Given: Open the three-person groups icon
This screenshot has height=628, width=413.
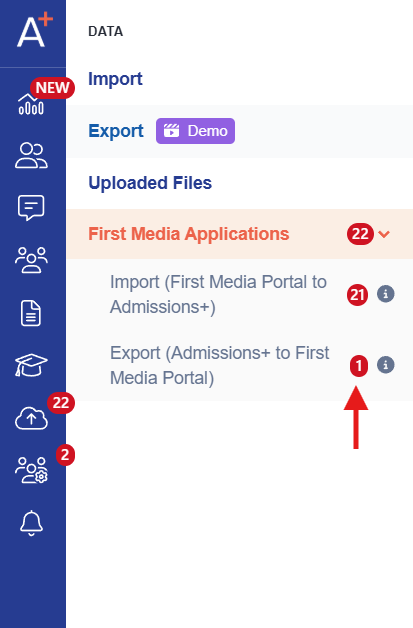Looking at the screenshot, I should point(31,260).
